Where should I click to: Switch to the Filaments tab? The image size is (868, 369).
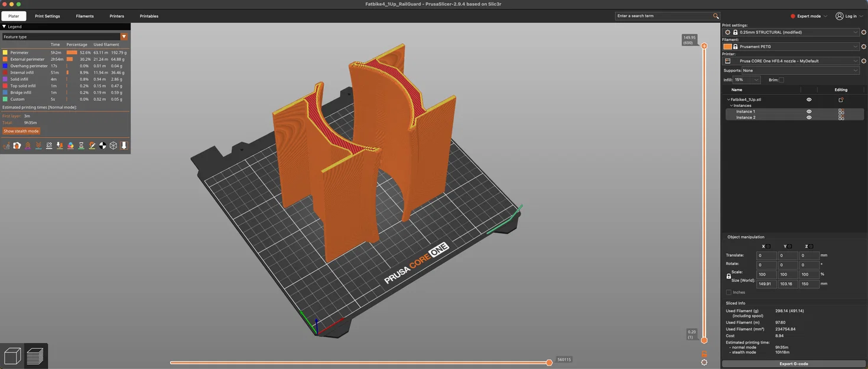(84, 16)
